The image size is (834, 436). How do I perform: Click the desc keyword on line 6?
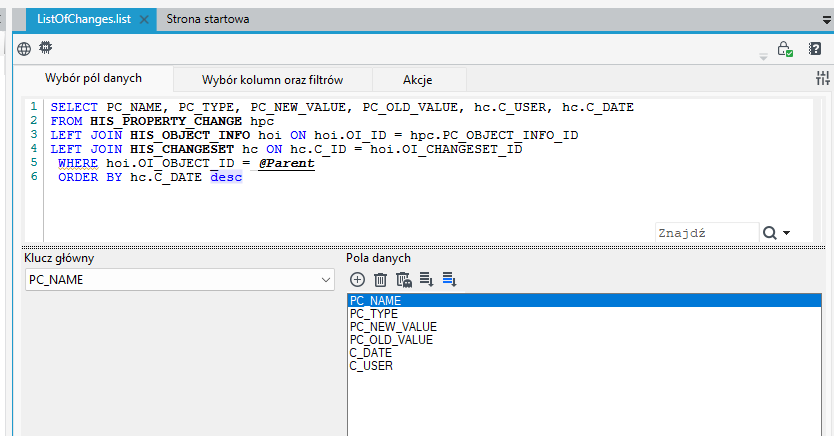(x=226, y=177)
